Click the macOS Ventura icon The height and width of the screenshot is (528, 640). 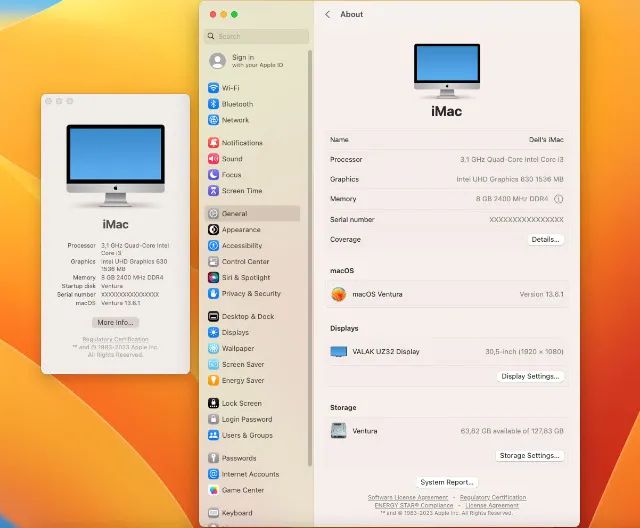[x=338, y=294]
